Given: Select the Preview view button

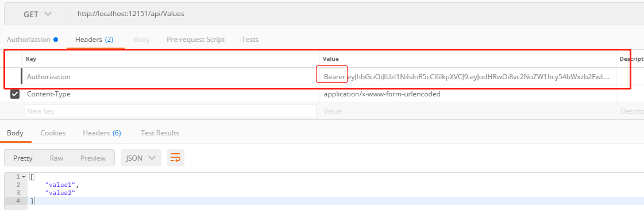Looking at the screenshot, I should coord(93,158).
